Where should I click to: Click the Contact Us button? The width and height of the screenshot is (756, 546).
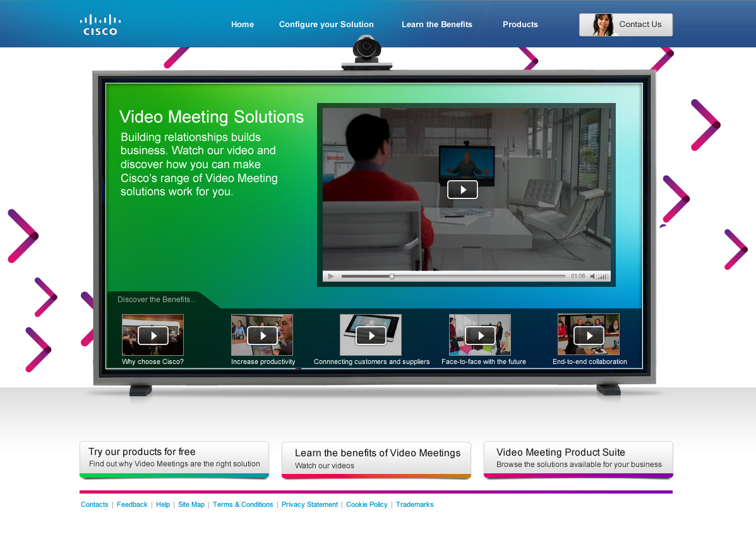[626, 25]
